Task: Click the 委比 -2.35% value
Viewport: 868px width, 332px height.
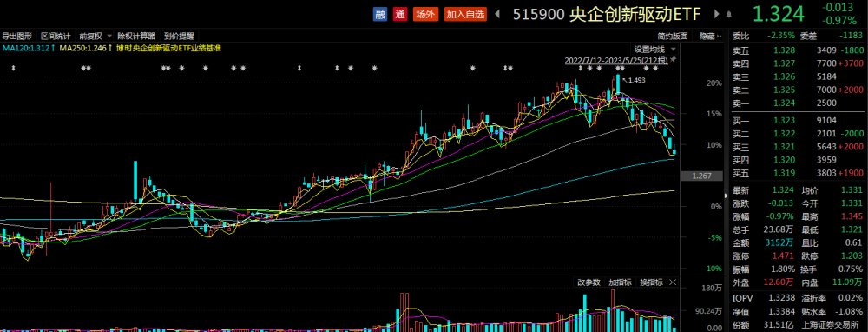Action: [x=780, y=36]
